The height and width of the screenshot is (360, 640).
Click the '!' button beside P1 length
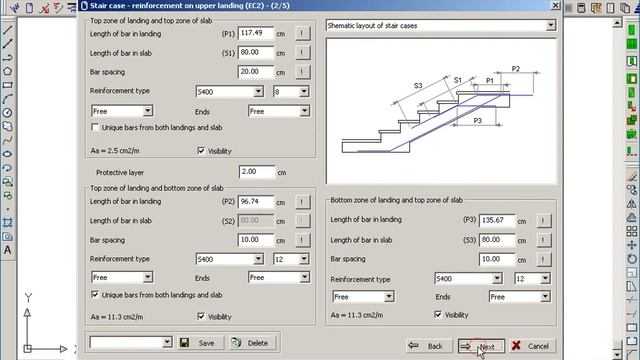[x=302, y=33]
